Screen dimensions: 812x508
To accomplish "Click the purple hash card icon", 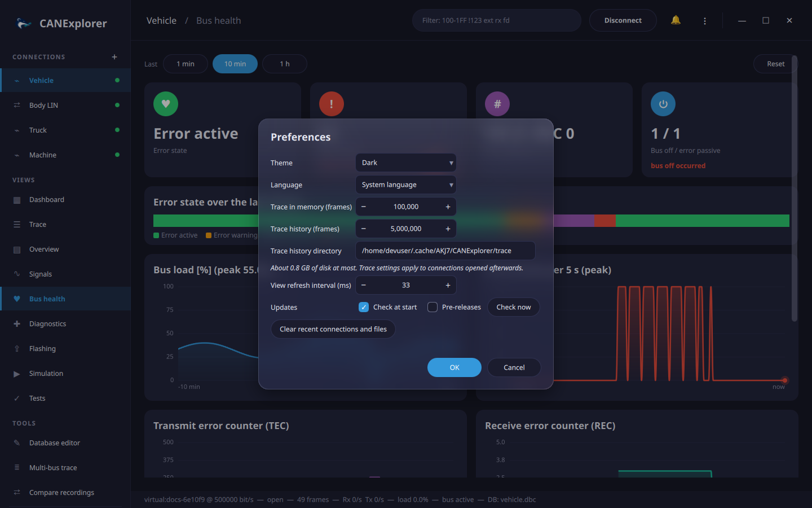I will 497,104.
